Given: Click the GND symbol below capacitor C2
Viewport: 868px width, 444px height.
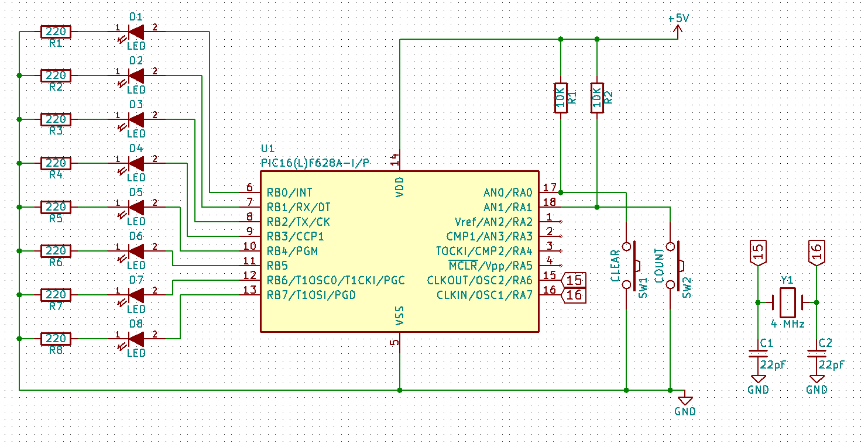Looking at the screenshot, I should pos(817,379).
